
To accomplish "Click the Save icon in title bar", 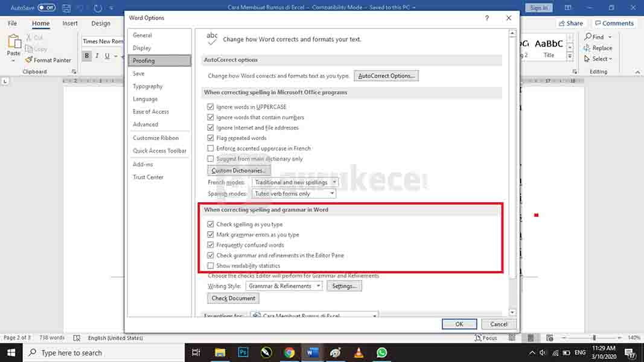I will point(66,8).
